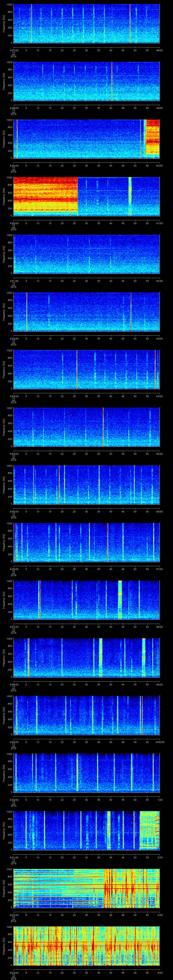The image size is (173, 980).
Task: Click the '5:02:00' time label
Action: [14, 915]
